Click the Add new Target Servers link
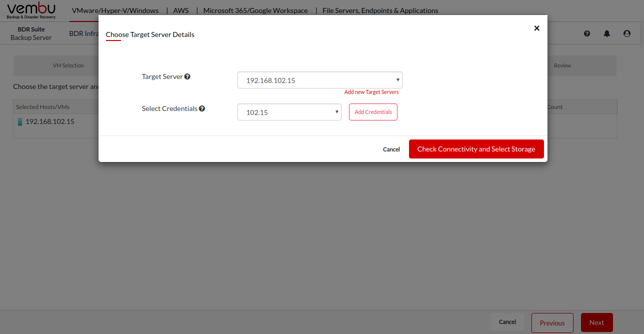The image size is (644, 334). 371,92
